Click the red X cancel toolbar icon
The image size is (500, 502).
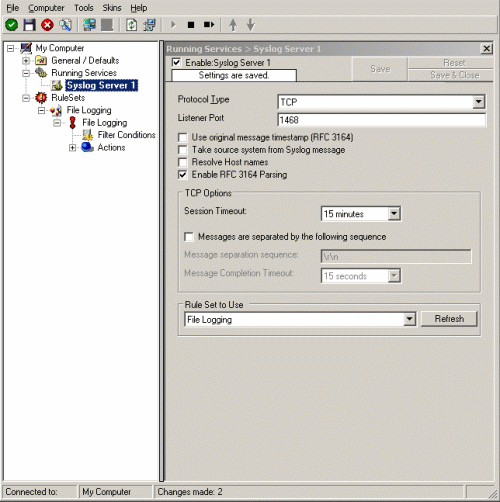47,25
